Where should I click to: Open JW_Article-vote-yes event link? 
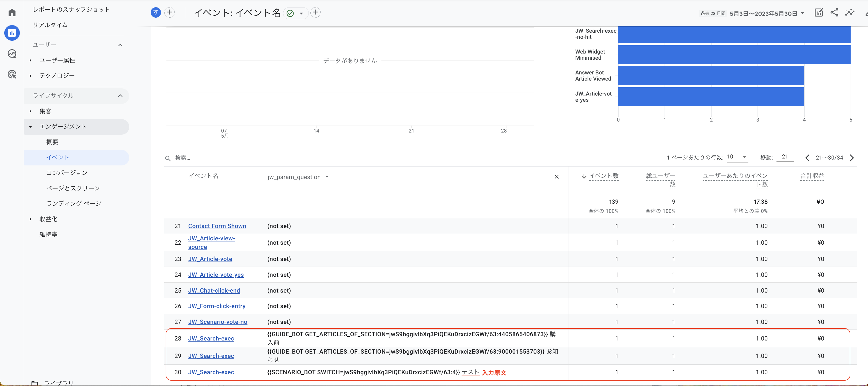tap(216, 275)
